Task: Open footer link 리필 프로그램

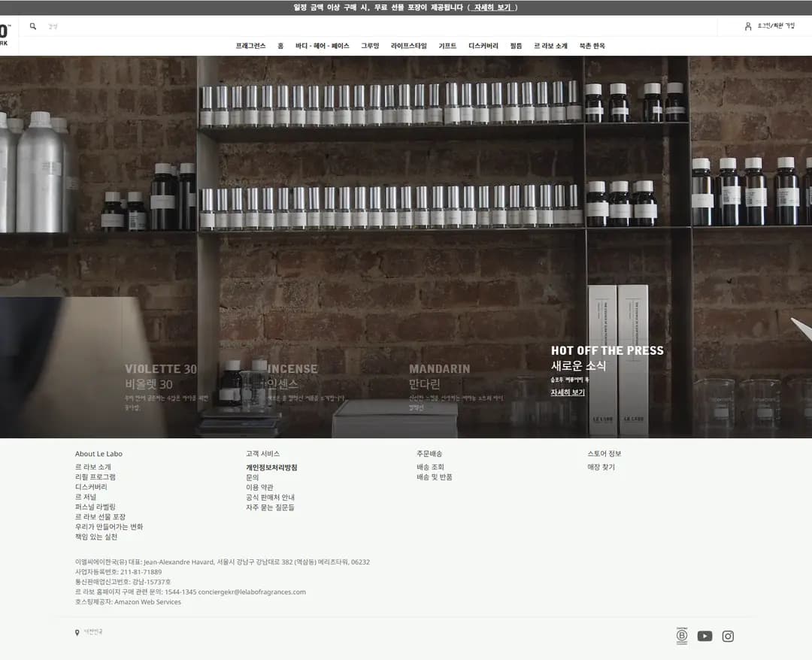Action: coord(95,477)
